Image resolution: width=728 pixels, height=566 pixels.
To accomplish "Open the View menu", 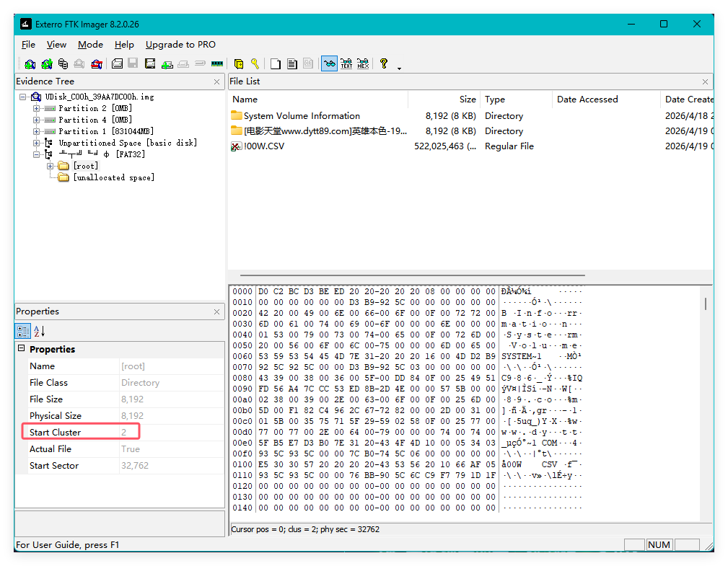I will pos(57,45).
